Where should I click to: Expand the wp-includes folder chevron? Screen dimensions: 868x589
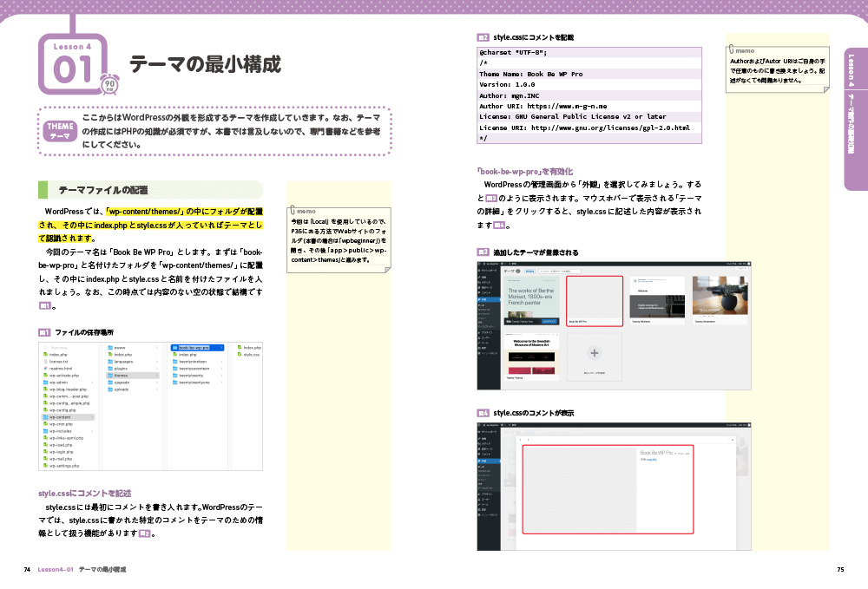point(92,431)
